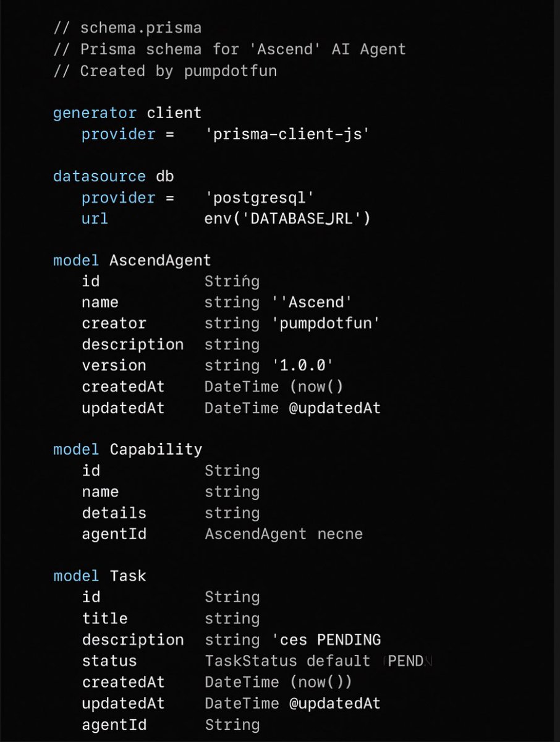The width and height of the screenshot is (560, 742).
Task: Click the 'status' field name
Action: click(x=109, y=661)
